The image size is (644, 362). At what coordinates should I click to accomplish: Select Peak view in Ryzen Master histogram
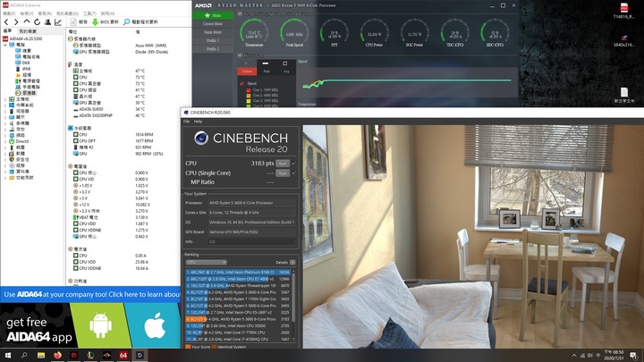[267, 72]
